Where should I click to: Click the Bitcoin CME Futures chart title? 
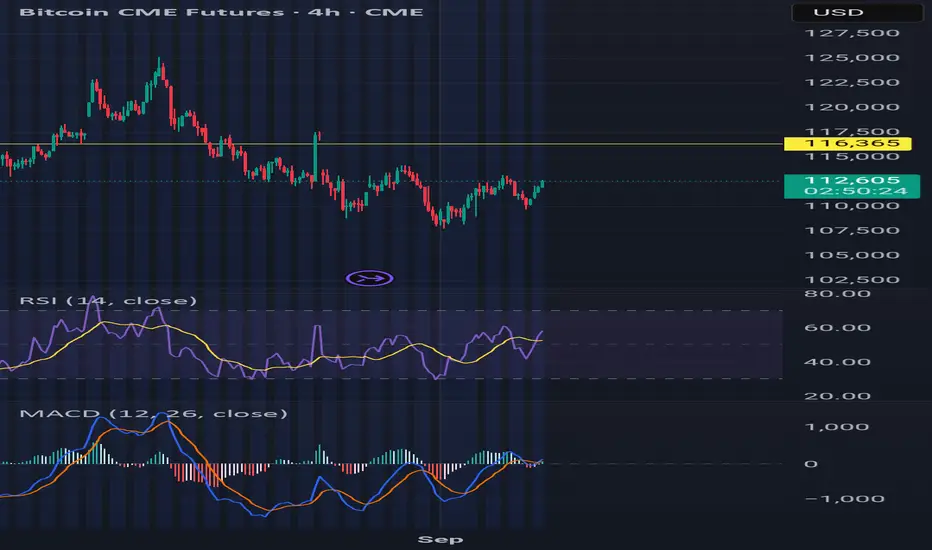coord(221,12)
